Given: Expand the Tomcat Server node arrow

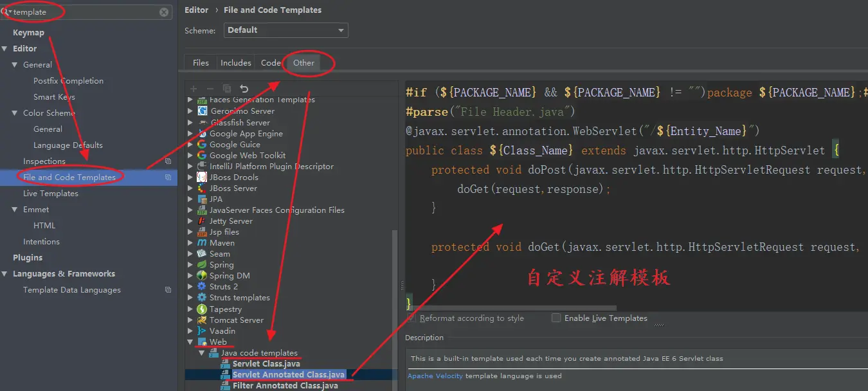Looking at the screenshot, I should click(190, 320).
